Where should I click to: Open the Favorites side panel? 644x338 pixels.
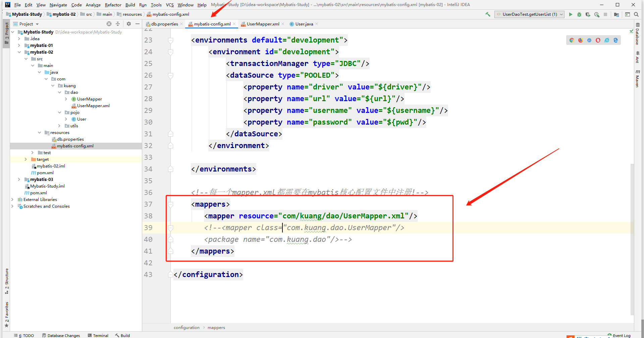point(6,315)
